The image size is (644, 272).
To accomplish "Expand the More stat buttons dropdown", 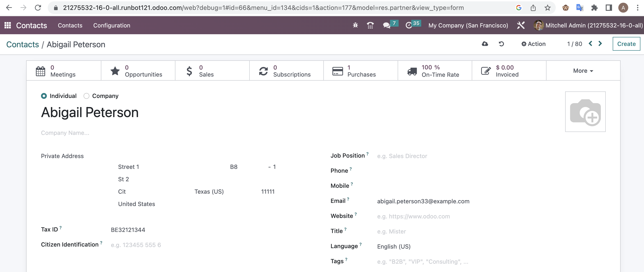I will (583, 71).
